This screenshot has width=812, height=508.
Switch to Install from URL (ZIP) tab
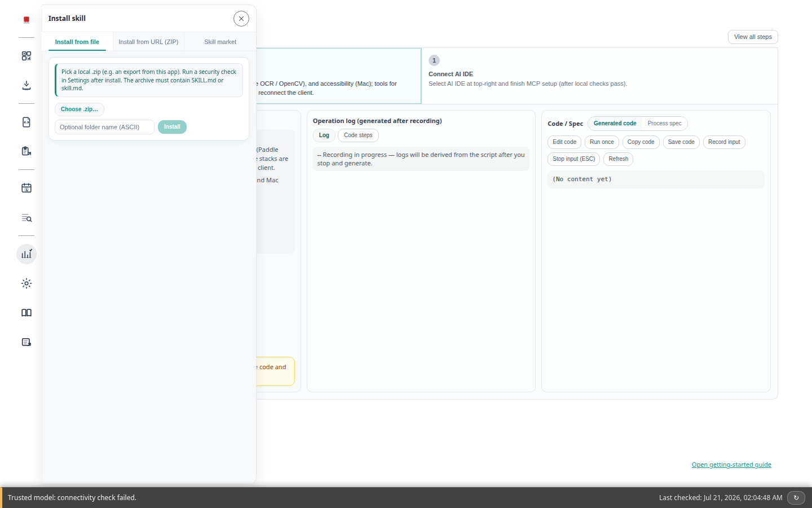tap(148, 42)
